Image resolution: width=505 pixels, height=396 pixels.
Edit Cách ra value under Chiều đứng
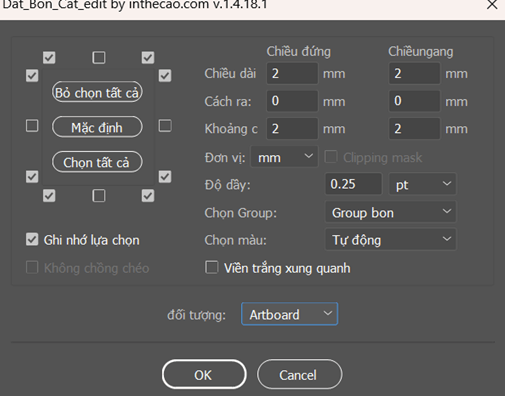(x=292, y=101)
